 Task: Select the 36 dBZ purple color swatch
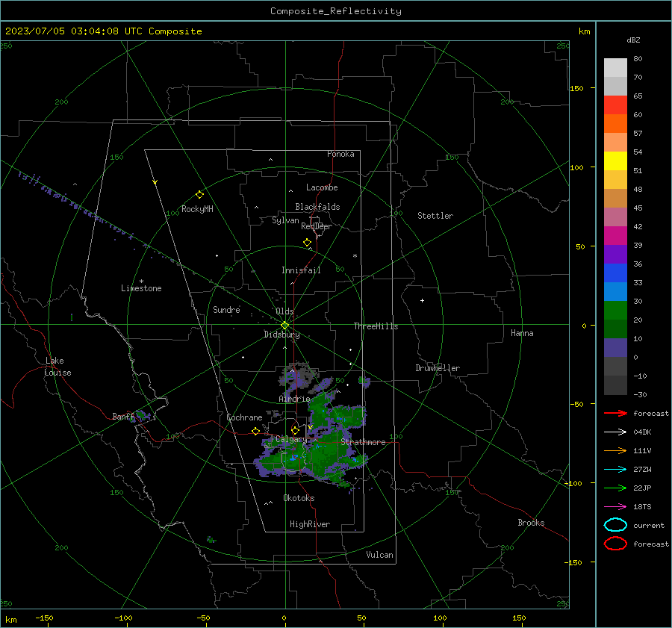615,254
